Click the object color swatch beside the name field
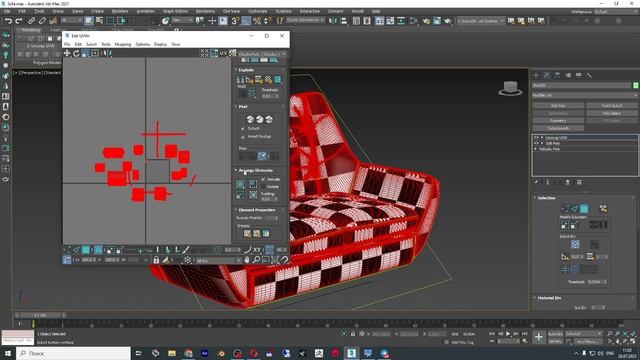The image size is (640, 360). 636,85
